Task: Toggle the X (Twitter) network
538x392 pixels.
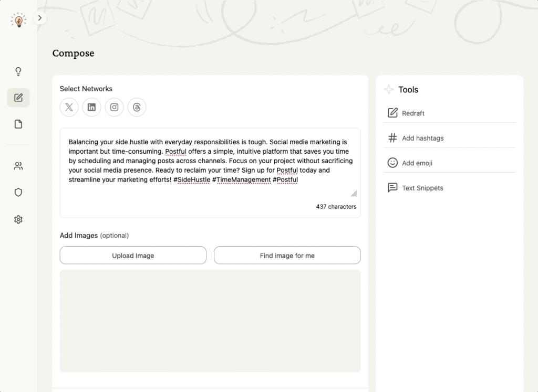Action: (x=69, y=107)
